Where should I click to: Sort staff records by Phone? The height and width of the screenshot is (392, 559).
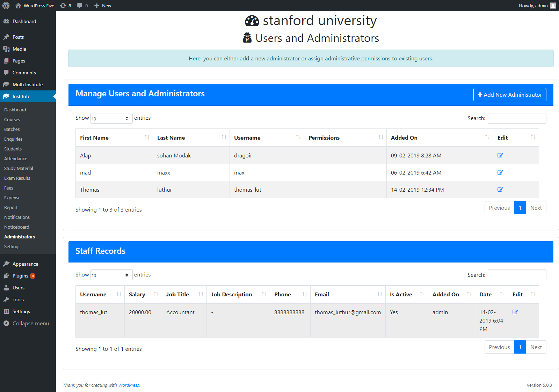[290, 294]
